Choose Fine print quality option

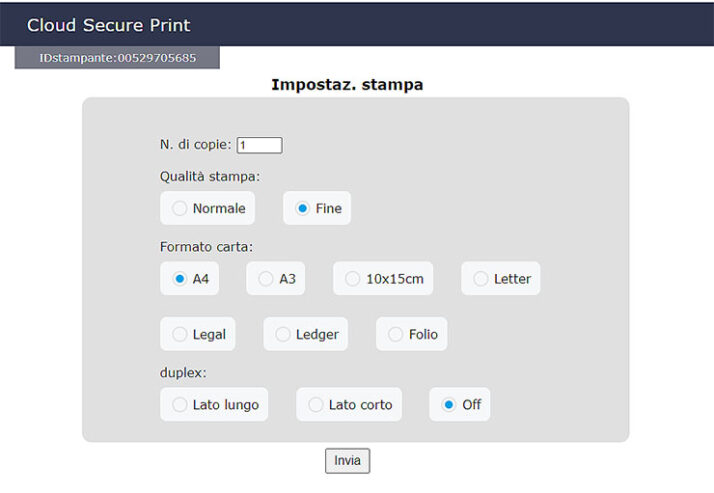pyautogui.click(x=303, y=209)
